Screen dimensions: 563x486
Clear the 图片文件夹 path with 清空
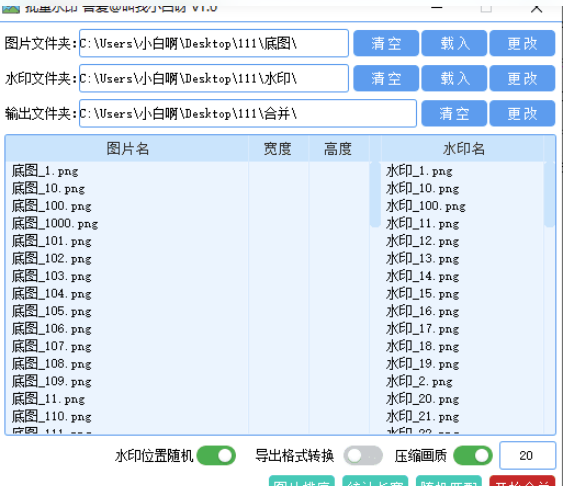click(386, 43)
